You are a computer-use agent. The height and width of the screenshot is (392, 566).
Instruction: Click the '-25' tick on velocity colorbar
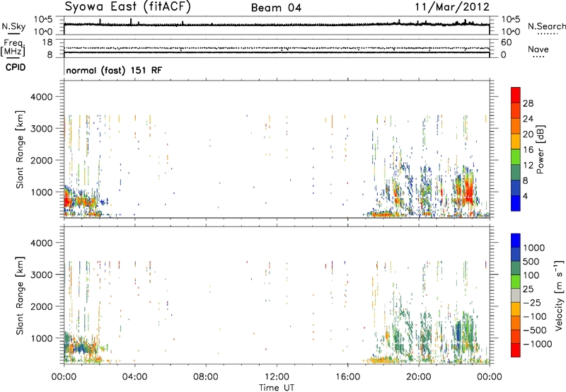532,303
